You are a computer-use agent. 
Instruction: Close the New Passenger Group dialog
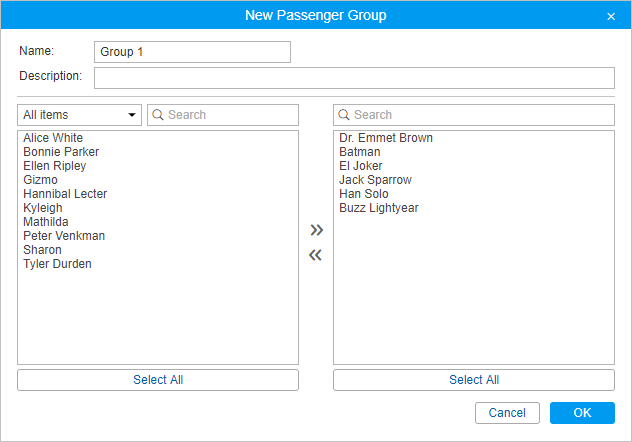tap(611, 16)
